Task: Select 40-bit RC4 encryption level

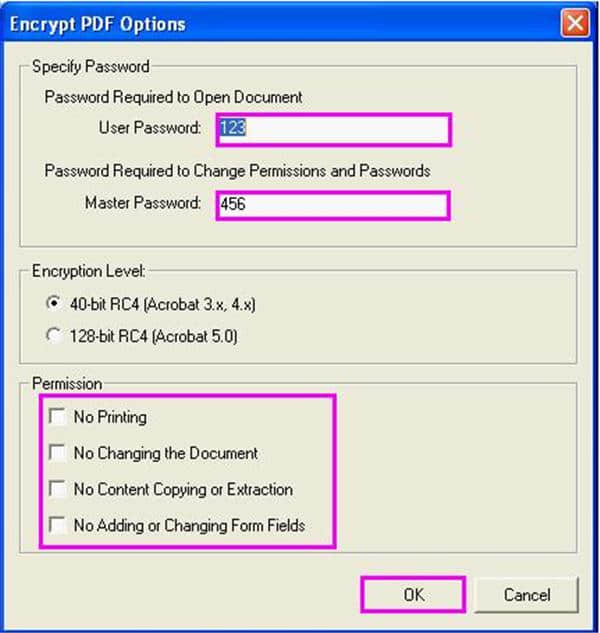Action: click(54, 305)
